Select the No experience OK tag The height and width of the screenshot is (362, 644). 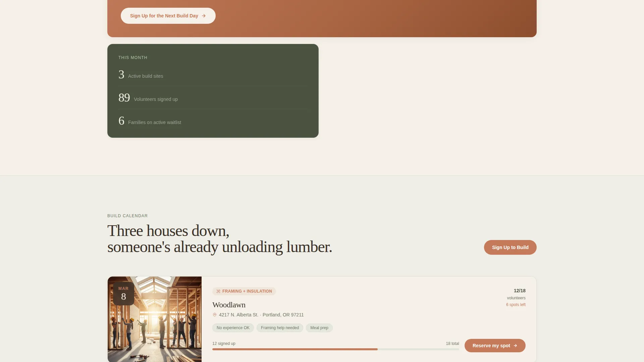point(233,328)
